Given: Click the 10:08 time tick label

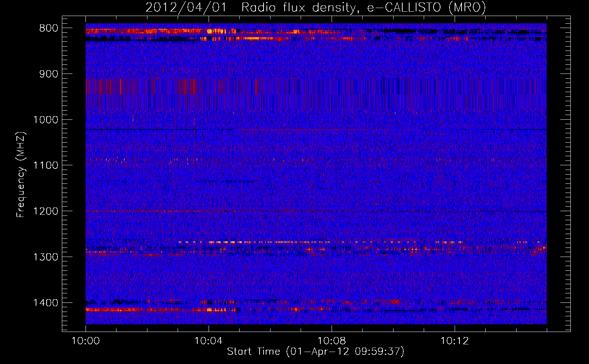Looking at the screenshot, I should pyautogui.click(x=332, y=341).
